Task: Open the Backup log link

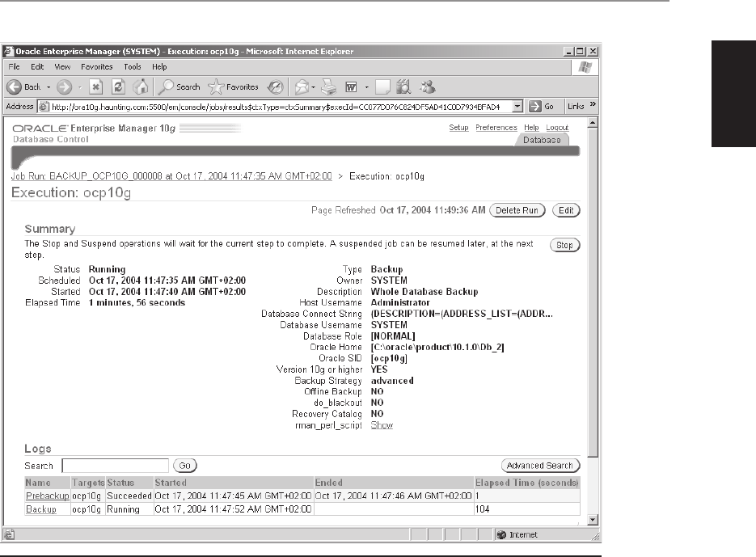Action: click(x=41, y=509)
